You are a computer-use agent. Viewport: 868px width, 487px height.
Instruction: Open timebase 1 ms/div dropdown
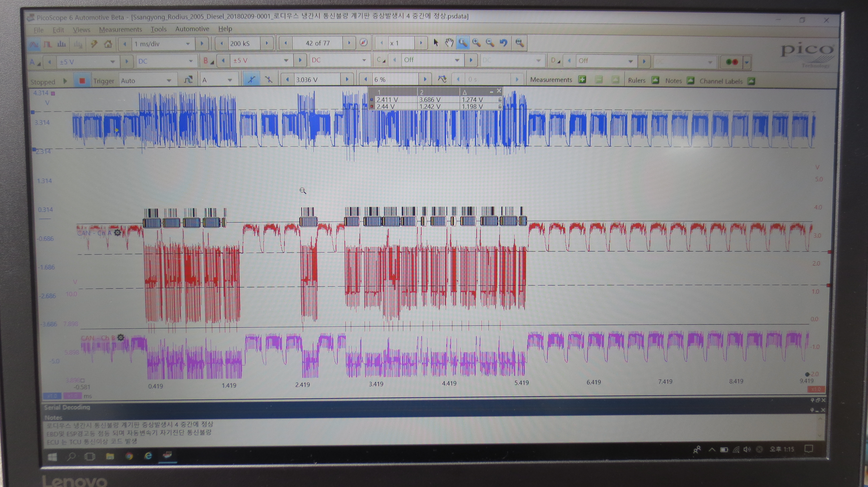tap(188, 44)
